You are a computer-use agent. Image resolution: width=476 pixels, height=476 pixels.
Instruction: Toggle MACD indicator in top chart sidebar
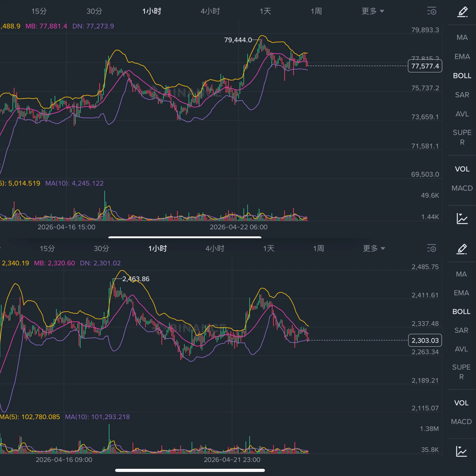462,188
